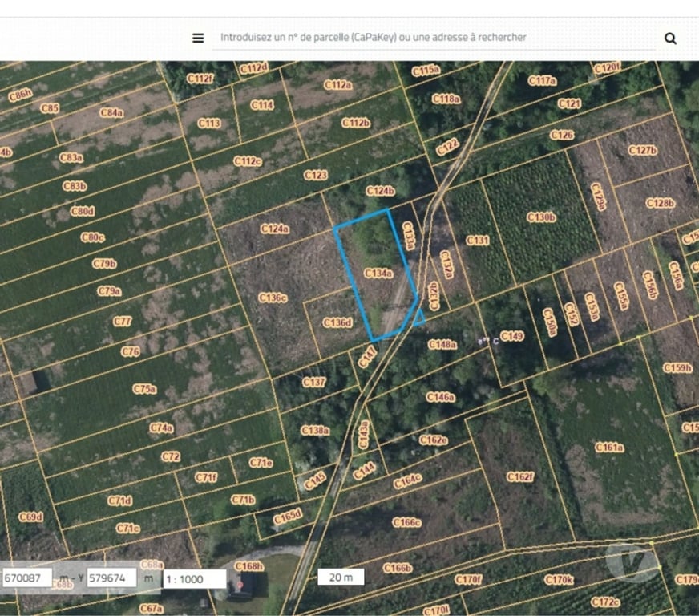Select parcel label C166c
This screenshot has height=616, width=699.
point(406,522)
